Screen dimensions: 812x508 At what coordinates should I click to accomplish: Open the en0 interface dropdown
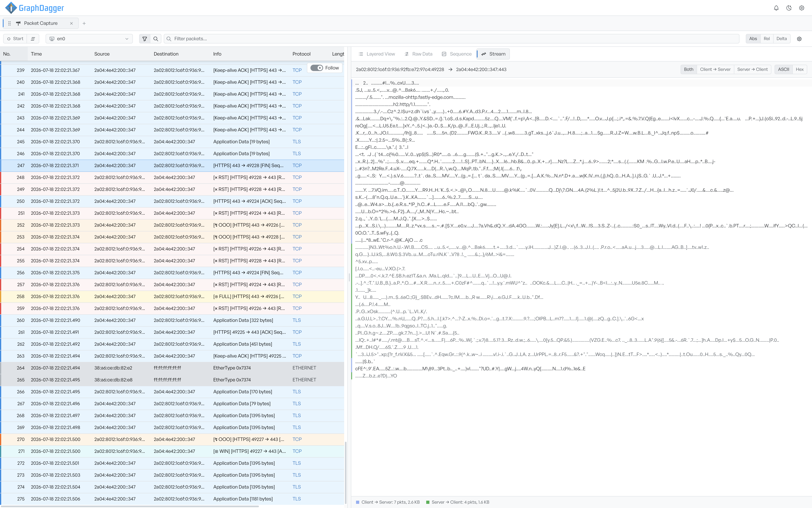(89, 39)
